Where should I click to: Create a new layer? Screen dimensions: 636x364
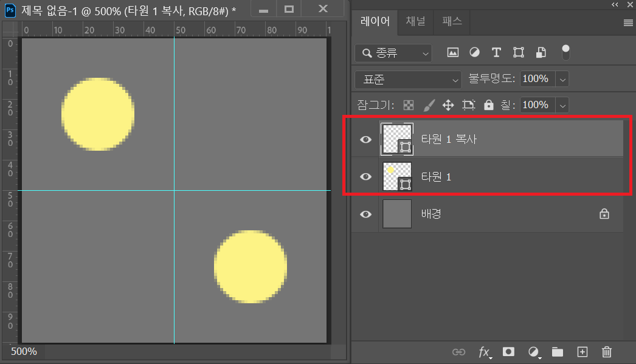pos(582,352)
